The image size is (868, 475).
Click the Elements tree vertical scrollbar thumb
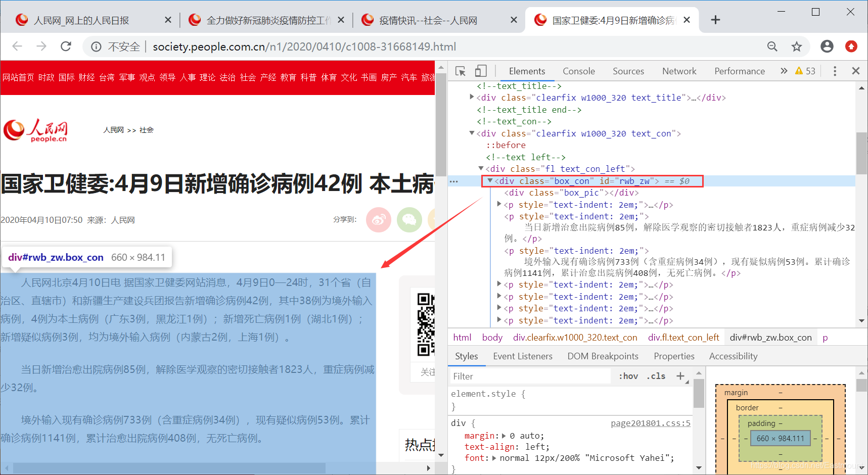861,153
